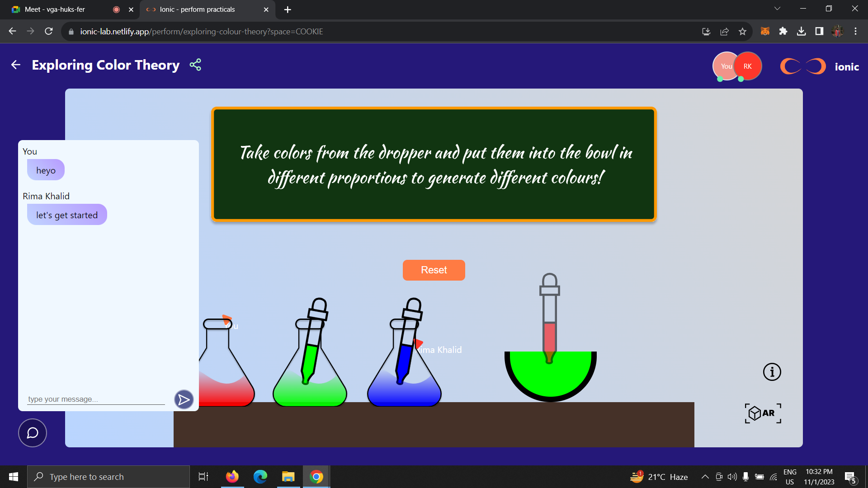Click the share icon beside the title
The image size is (868, 488).
tap(195, 65)
